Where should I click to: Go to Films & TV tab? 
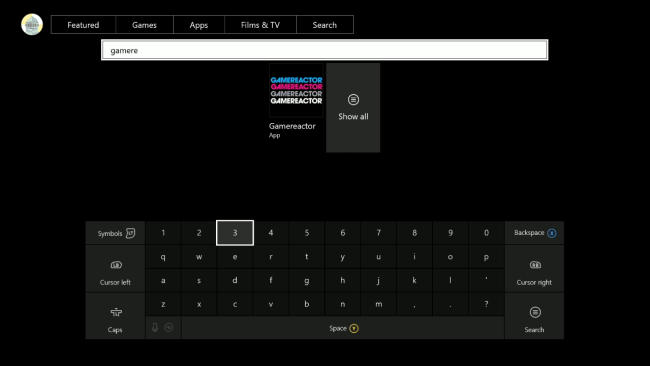pos(260,25)
